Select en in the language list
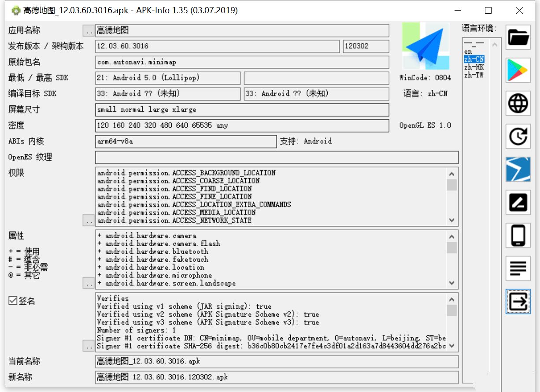 pos(468,52)
